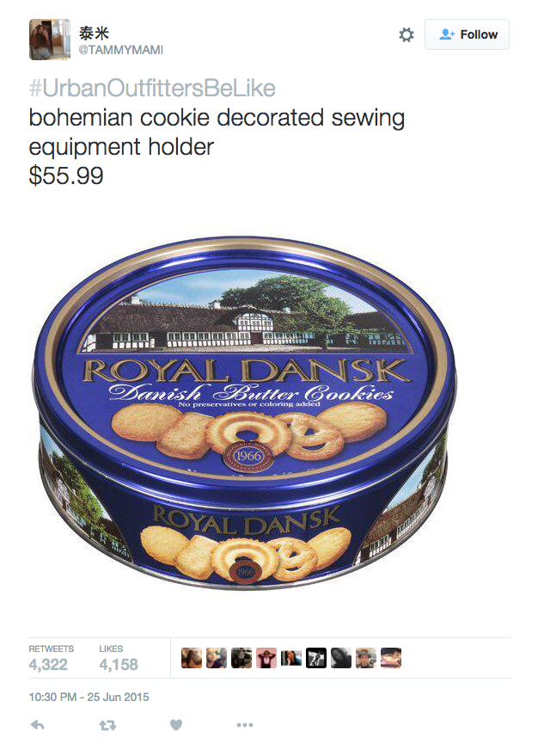
Task: Click the tweet author's profile avatar
Action: [50, 40]
